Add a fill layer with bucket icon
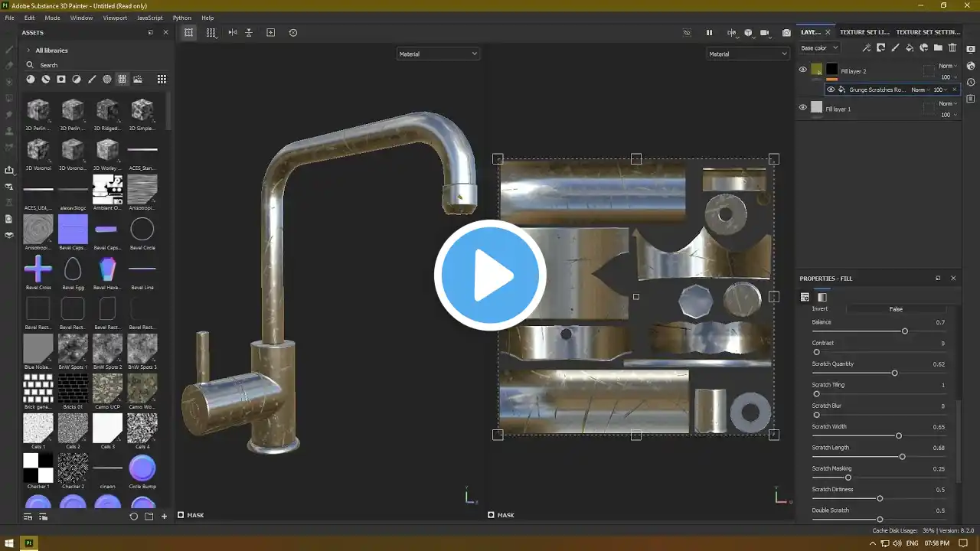Viewport: 980px width, 551px height. (910, 47)
